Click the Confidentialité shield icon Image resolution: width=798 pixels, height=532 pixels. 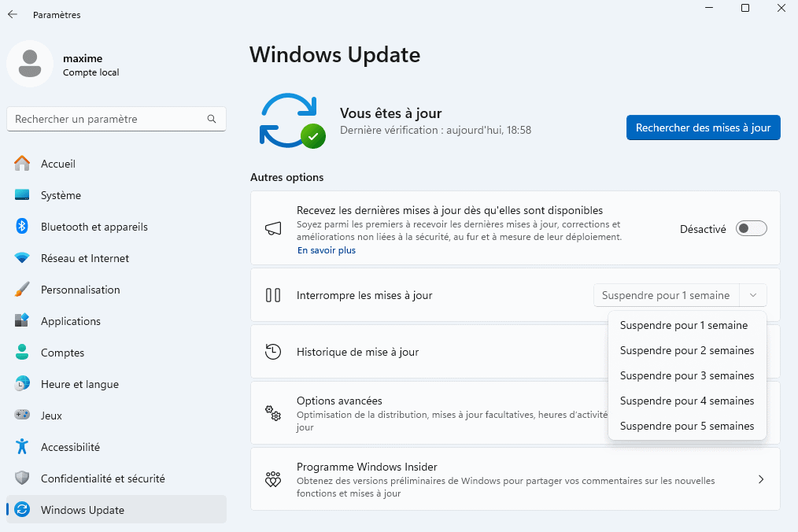click(x=22, y=478)
